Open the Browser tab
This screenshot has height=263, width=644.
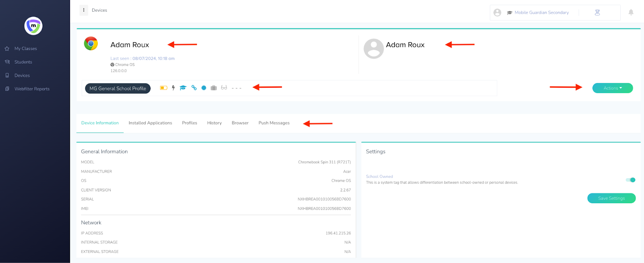(240, 123)
